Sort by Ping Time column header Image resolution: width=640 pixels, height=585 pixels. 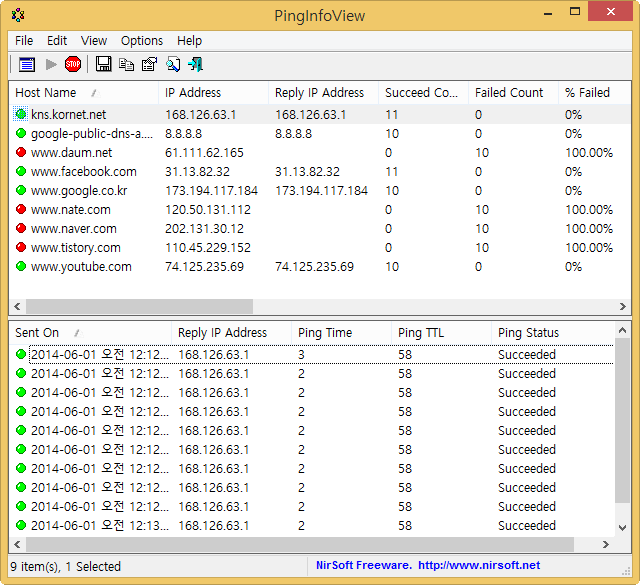[342, 333]
